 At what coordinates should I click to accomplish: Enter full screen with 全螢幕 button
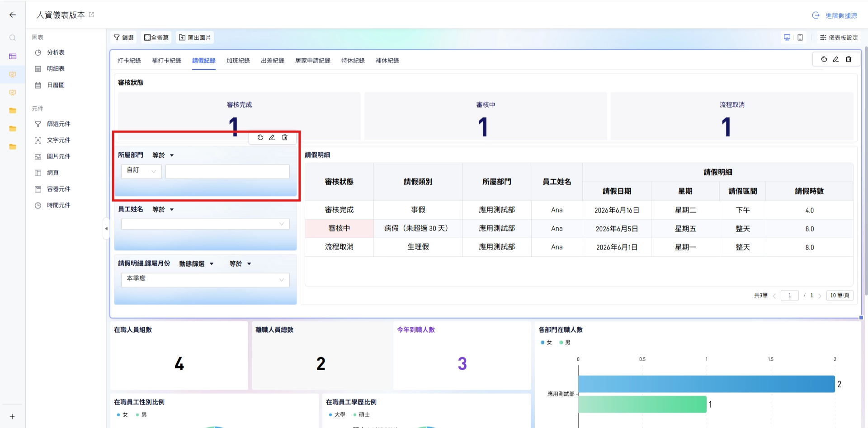(156, 38)
